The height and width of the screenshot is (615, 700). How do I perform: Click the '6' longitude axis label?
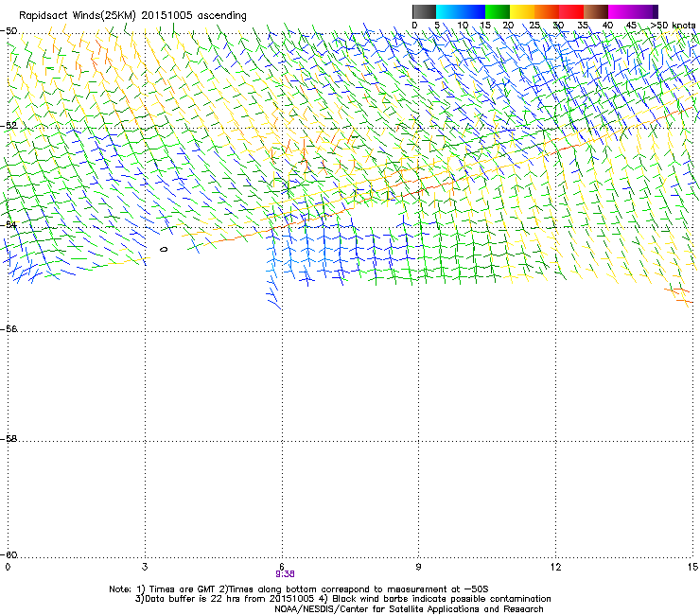point(282,567)
